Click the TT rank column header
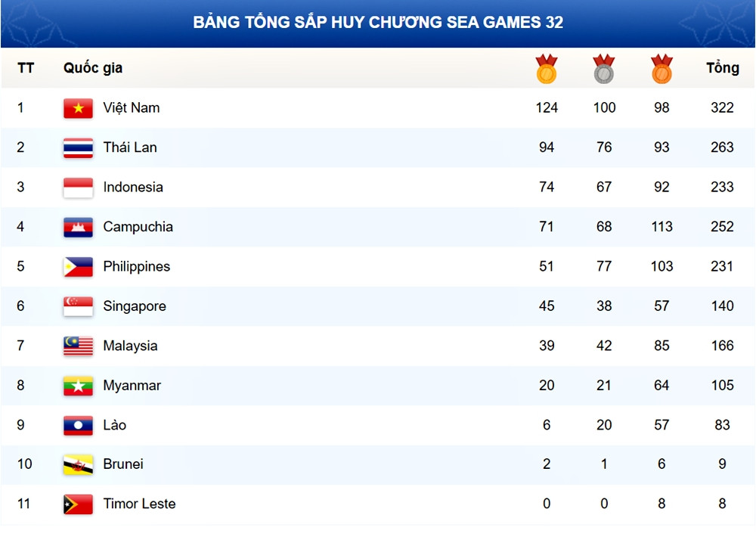The image size is (756, 540). click(26, 68)
